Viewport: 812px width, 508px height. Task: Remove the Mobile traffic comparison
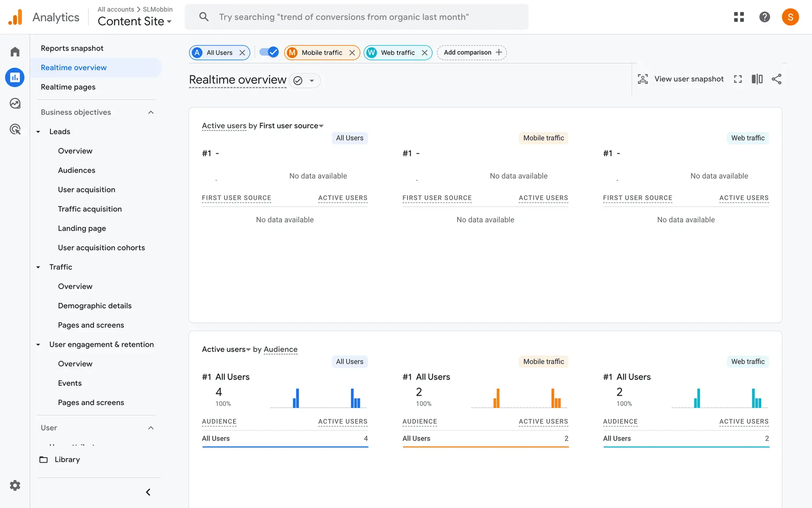(352, 52)
